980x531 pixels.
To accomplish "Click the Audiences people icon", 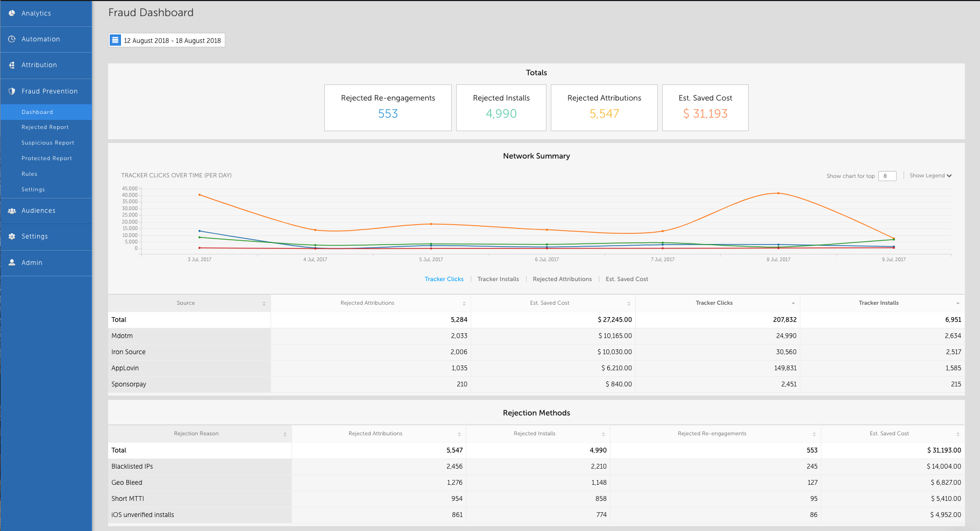I will point(12,211).
